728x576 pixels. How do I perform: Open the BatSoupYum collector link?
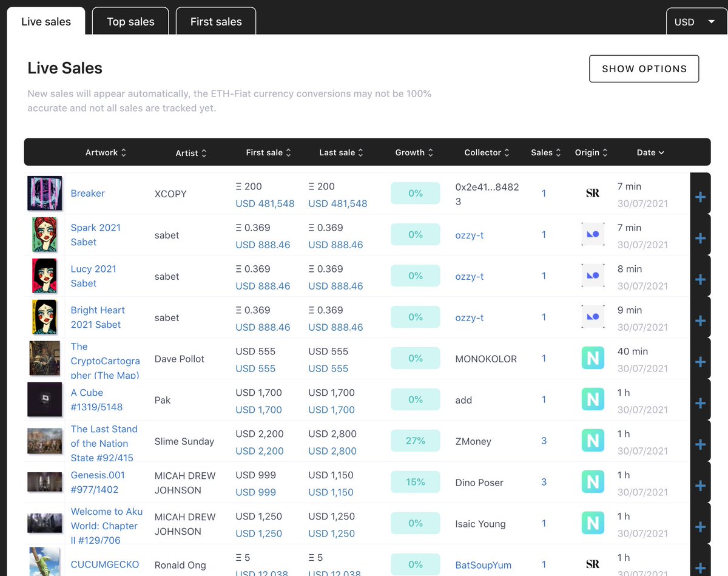pyautogui.click(x=484, y=564)
